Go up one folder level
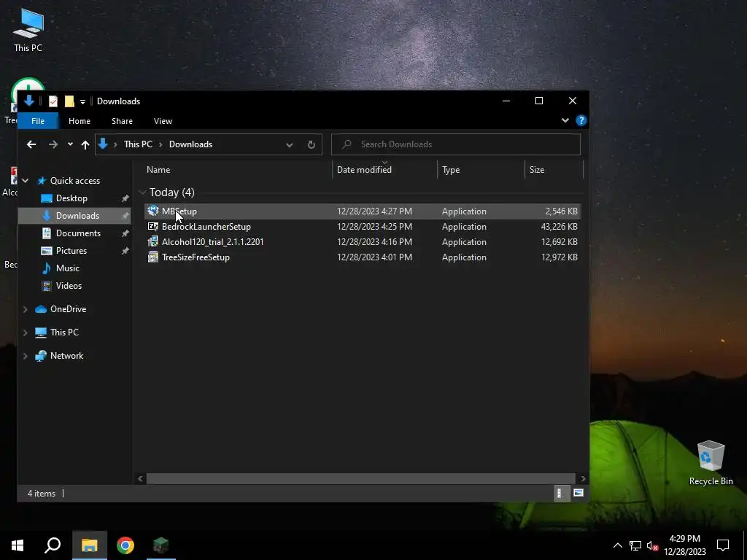 [85, 145]
